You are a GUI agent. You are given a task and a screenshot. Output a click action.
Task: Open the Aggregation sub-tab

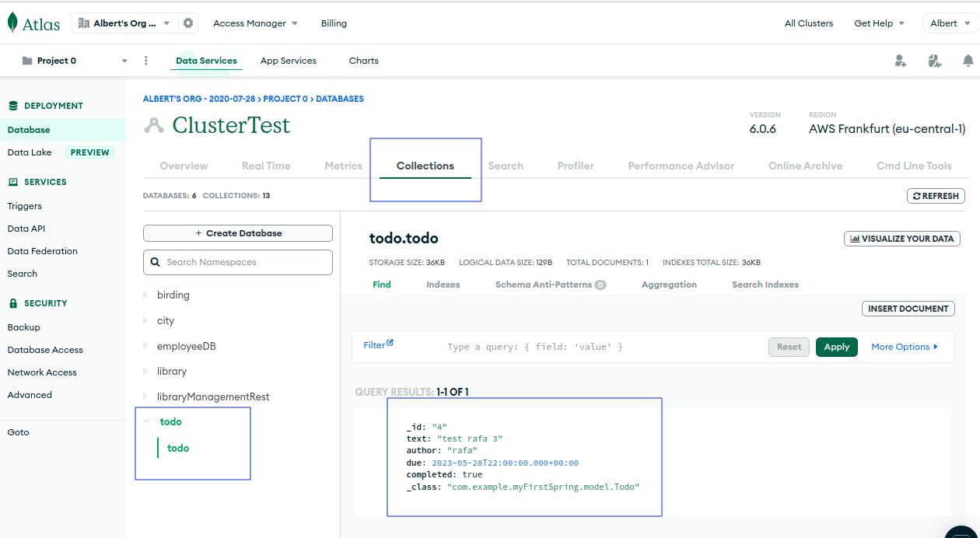pyautogui.click(x=669, y=285)
